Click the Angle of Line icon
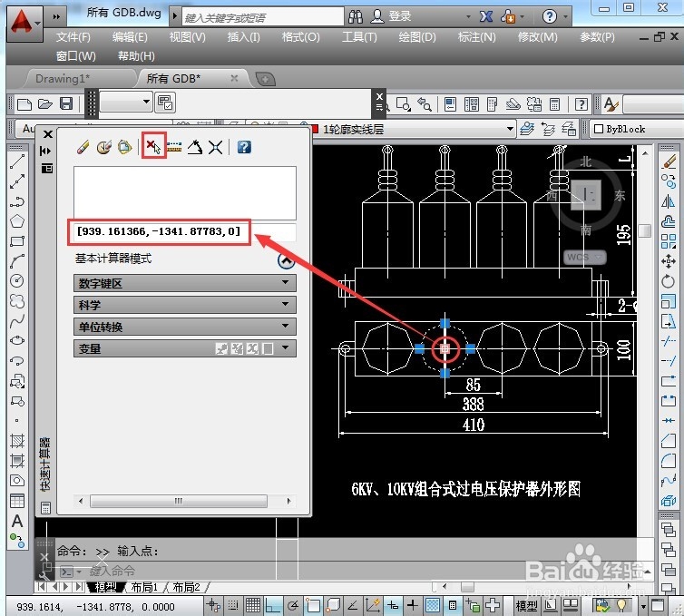Screen dimensions: 684x616 coord(195,148)
